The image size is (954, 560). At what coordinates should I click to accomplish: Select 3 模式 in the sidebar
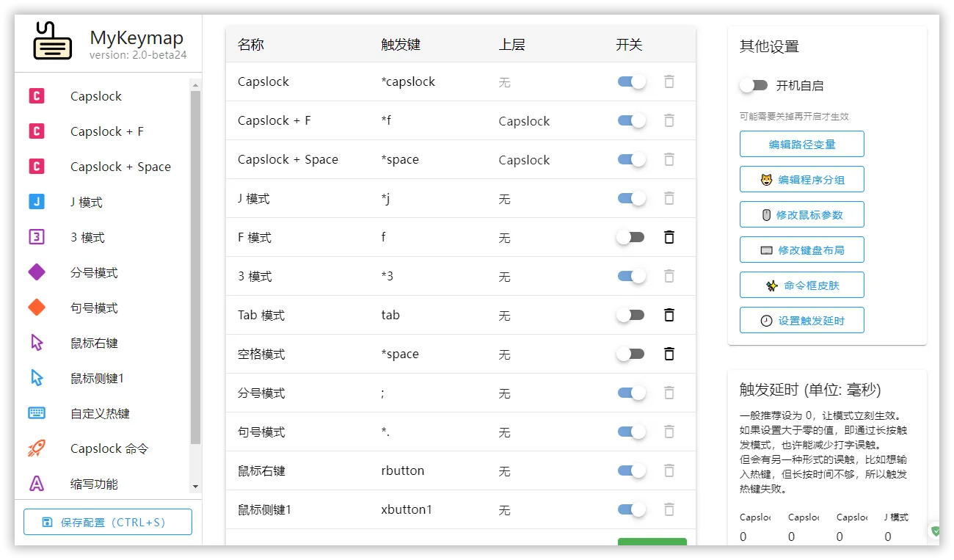(102, 237)
